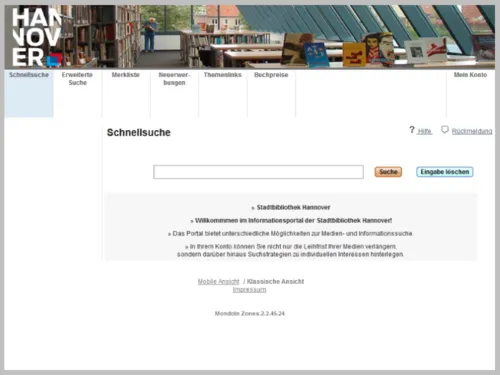Open the Impressum link

[249, 290]
